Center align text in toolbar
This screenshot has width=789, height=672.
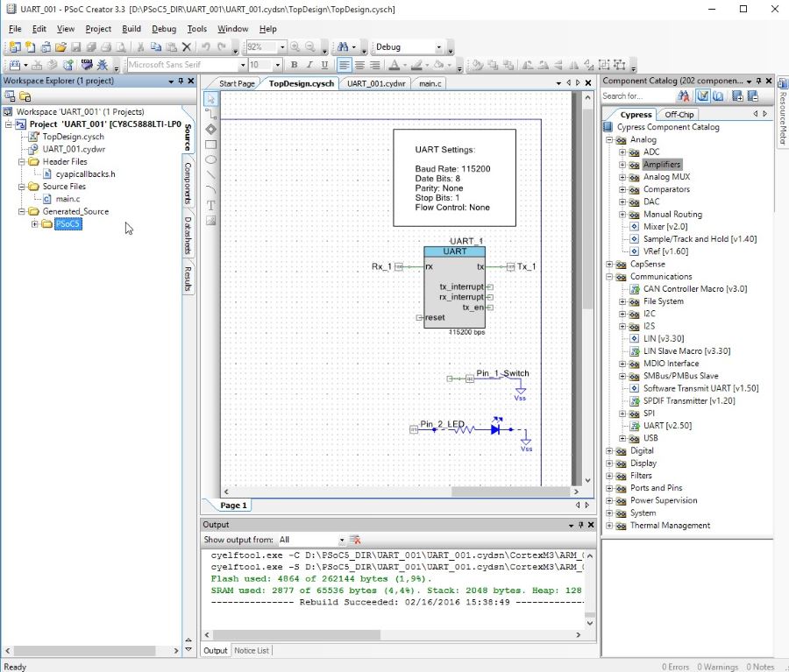359,65
